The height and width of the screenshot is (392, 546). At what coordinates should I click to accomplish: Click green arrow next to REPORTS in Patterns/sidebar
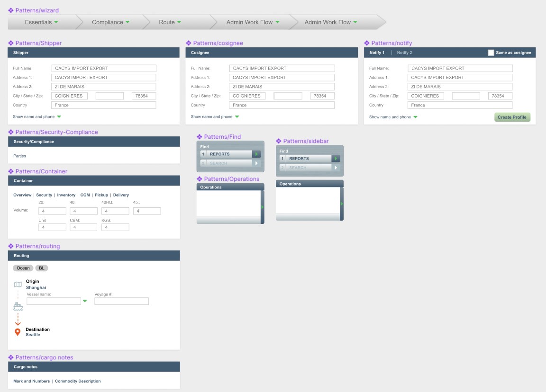(x=336, y=159)
